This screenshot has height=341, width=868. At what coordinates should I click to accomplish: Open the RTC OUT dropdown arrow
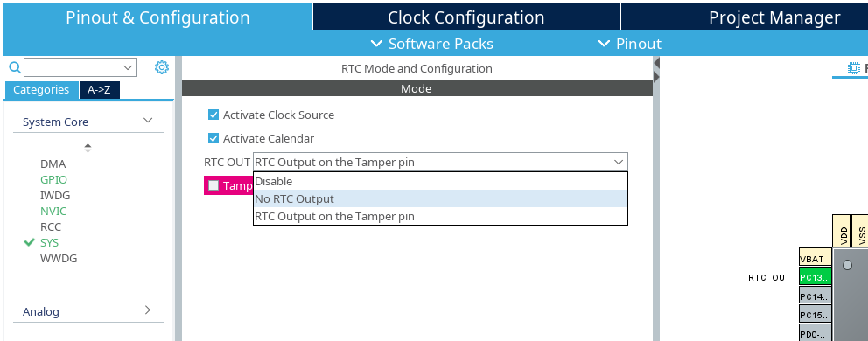pos(619,163)
